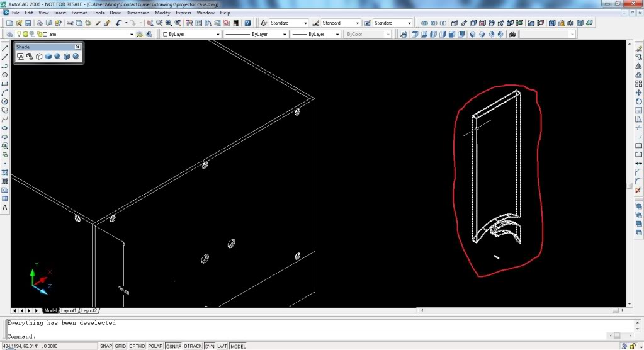Close the floating Shade toolbar
644x350 pixels.
coord(77,47)
